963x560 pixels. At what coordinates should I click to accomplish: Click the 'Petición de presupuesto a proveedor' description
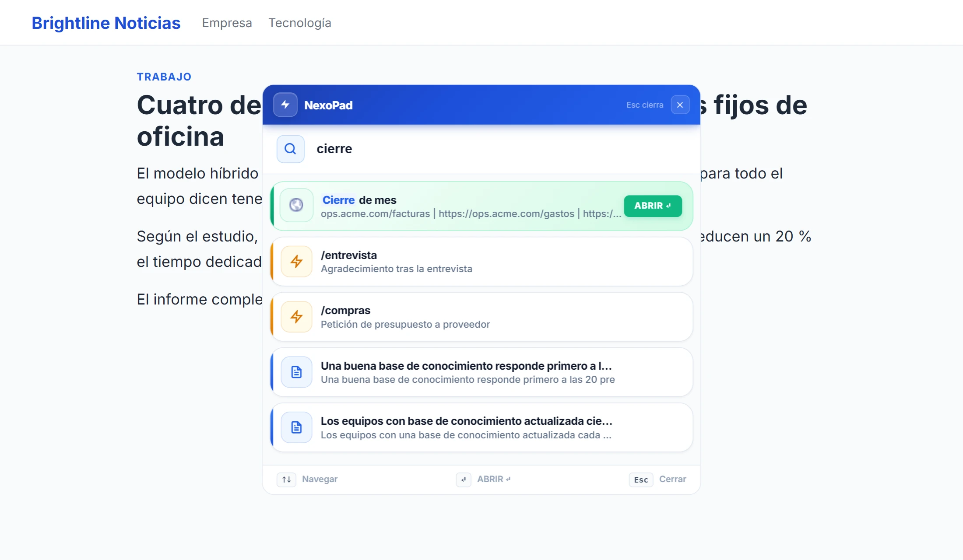point(405,324)
